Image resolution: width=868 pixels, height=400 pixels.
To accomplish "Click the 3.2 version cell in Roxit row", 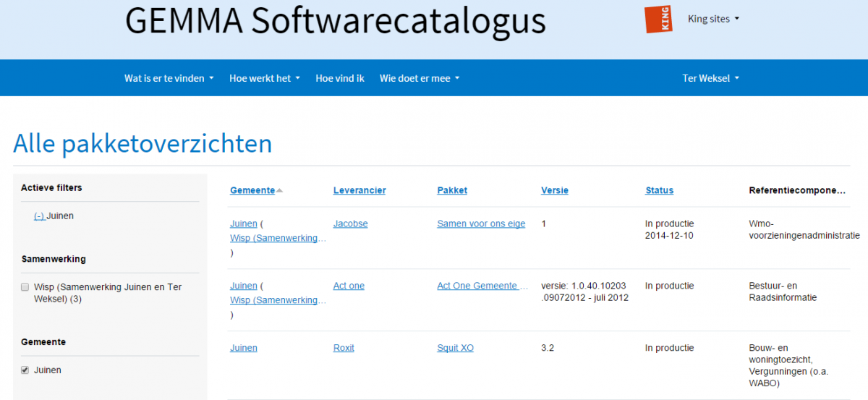I will click(x=548, y=348).
